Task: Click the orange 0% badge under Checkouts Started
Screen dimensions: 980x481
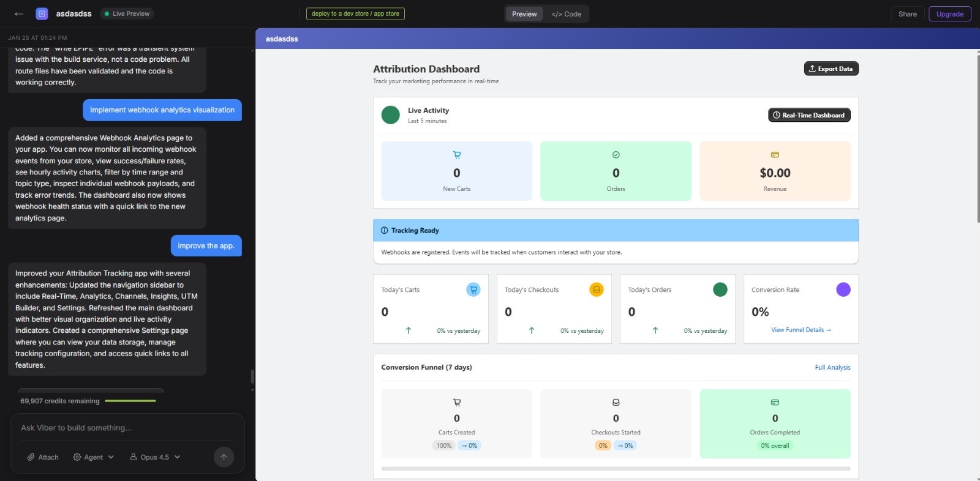Action: [x=603, y=446]
